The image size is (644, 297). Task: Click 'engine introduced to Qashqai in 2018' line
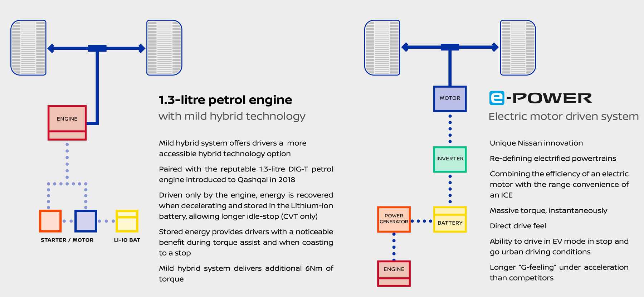(227, 180)
